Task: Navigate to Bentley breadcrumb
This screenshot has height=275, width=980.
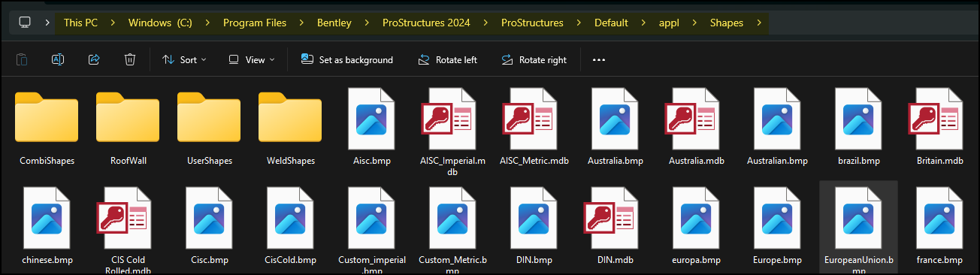Action: point(334,23)
